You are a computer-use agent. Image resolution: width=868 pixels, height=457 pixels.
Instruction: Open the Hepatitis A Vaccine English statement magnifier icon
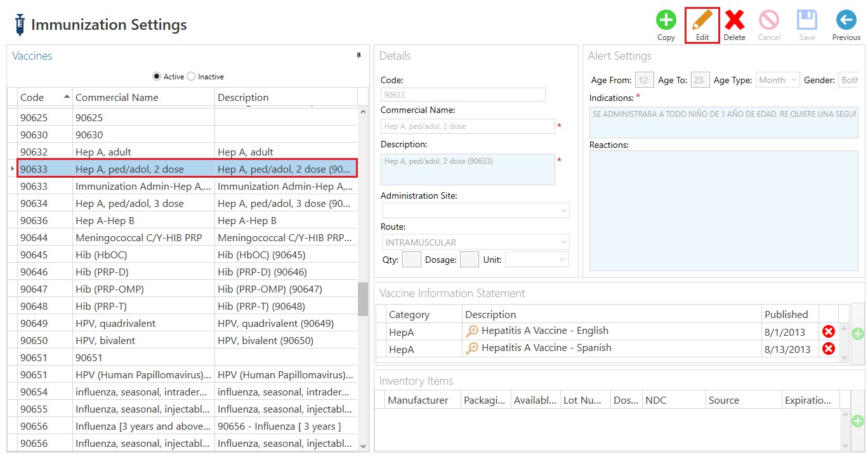pyautogui.click(x=472, y=331)
